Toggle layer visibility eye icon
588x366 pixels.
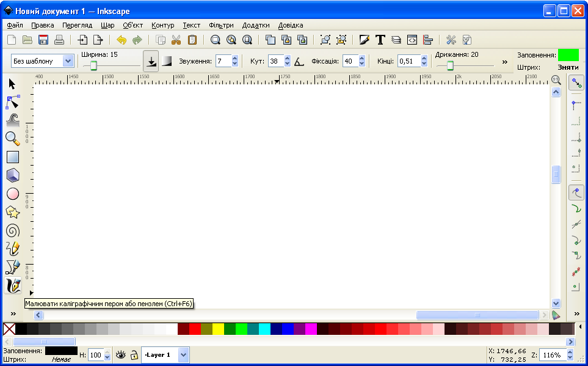(121, 354)
